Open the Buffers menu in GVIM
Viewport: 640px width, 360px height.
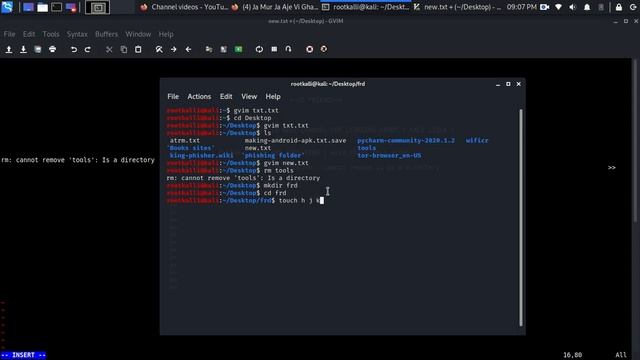[x=107, y=34]
